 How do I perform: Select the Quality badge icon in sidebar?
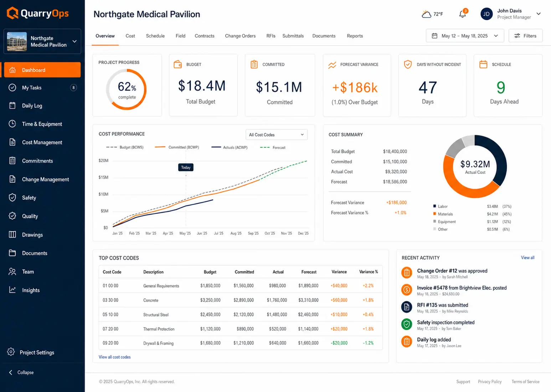(12, 216)
